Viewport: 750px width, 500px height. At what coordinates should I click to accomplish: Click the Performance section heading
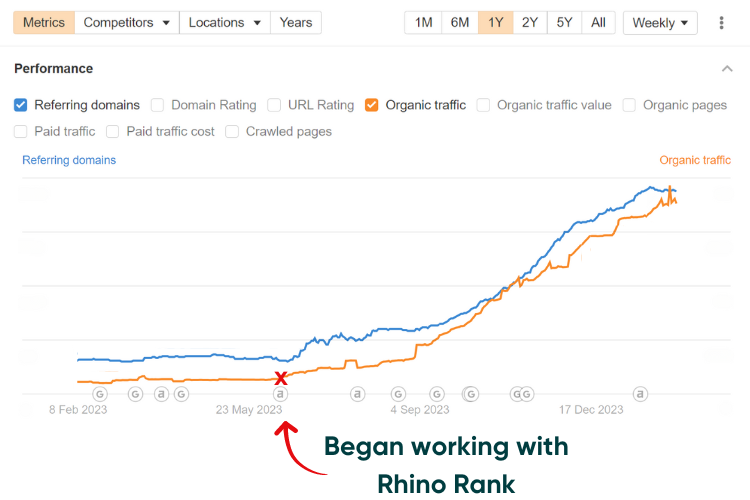pyautogui.click(x=54, y=68)
